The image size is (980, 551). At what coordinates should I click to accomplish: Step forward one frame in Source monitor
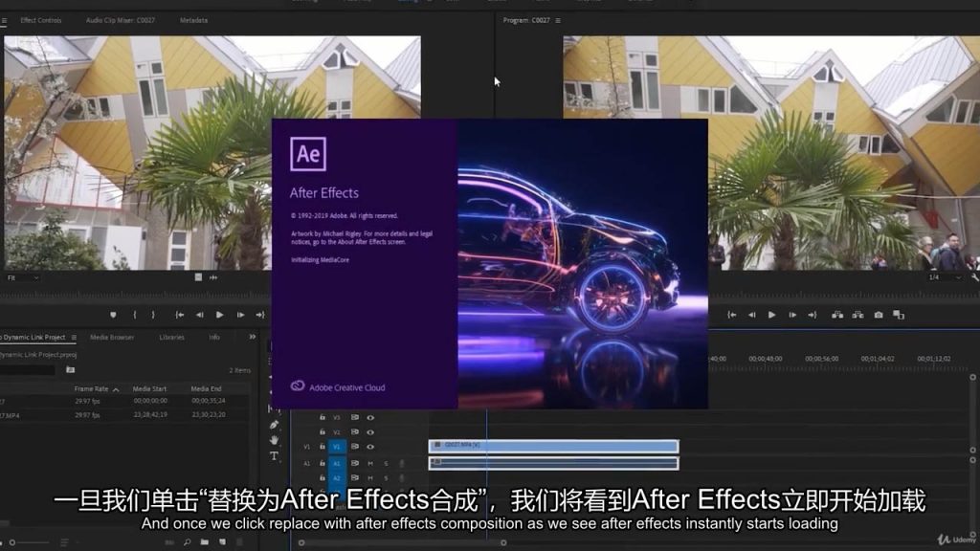[x=240, y=315]
